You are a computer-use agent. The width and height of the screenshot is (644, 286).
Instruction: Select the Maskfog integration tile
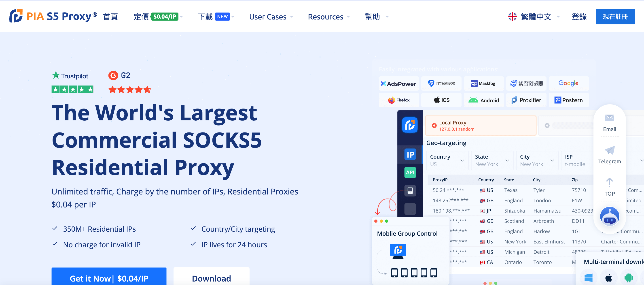click(x=483, y=83)
